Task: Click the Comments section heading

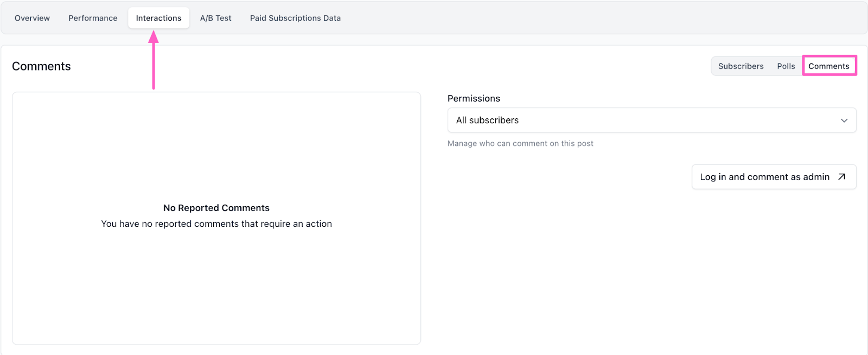Action: point(41,66)
